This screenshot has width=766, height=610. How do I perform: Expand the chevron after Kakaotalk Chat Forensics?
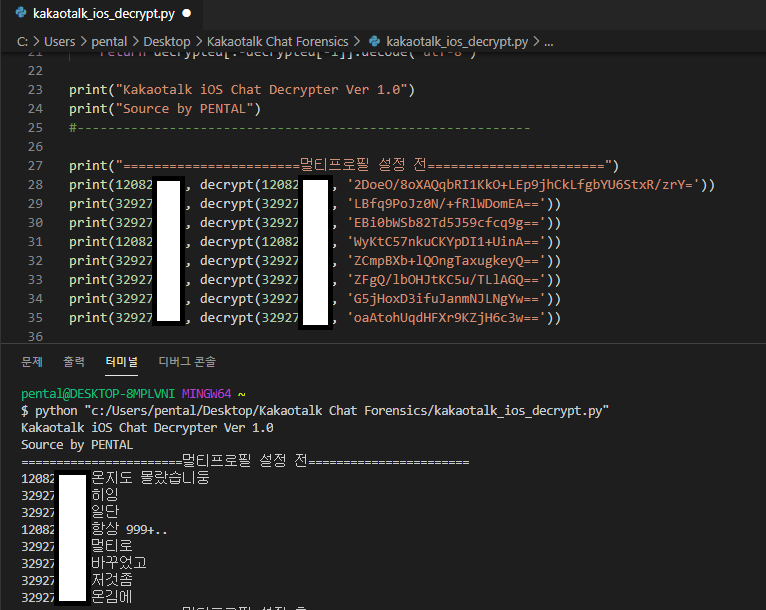point(357,42)
